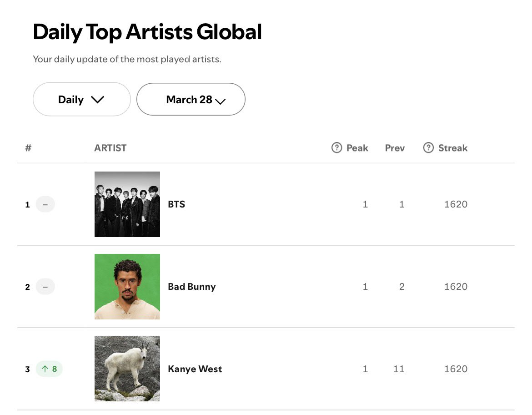Click the ARTIST column header
Screen dimensions: 532x415
(110, 148)
